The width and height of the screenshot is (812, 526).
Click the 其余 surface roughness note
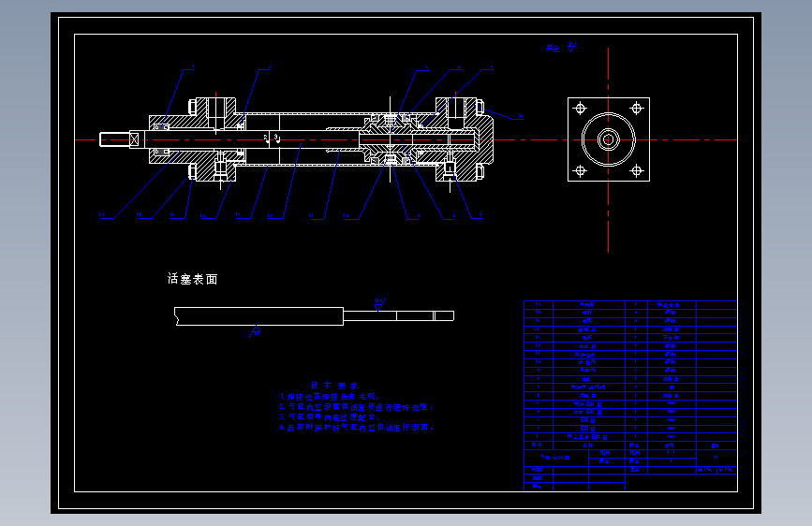[x=561, y=48]
